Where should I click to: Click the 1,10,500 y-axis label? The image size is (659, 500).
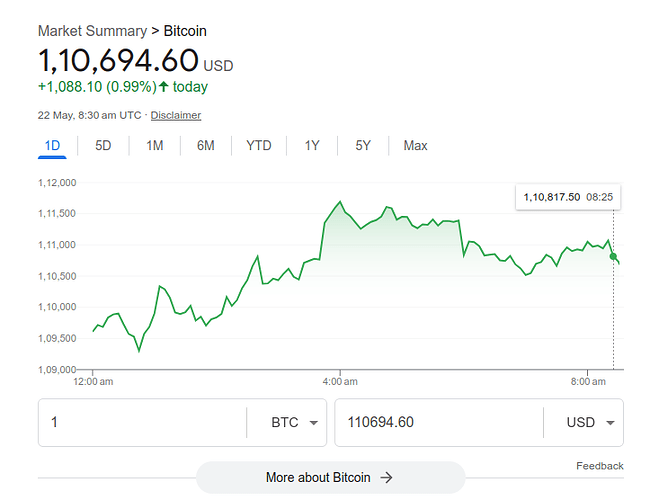pos(57,276)
